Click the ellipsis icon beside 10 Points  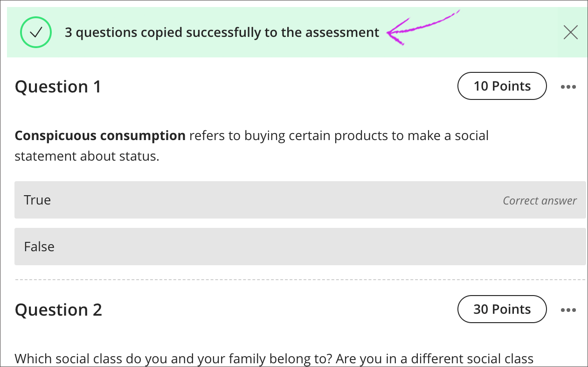tap(568, 86)
